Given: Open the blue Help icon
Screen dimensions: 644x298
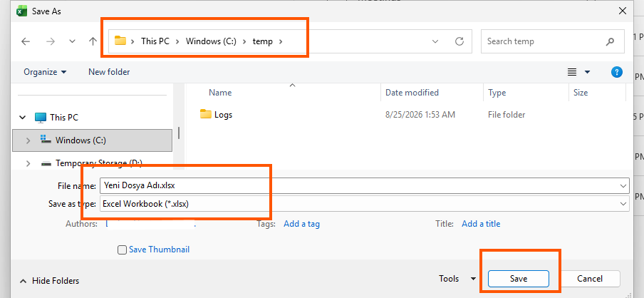Looking at the screenshot, I should 616,72.
